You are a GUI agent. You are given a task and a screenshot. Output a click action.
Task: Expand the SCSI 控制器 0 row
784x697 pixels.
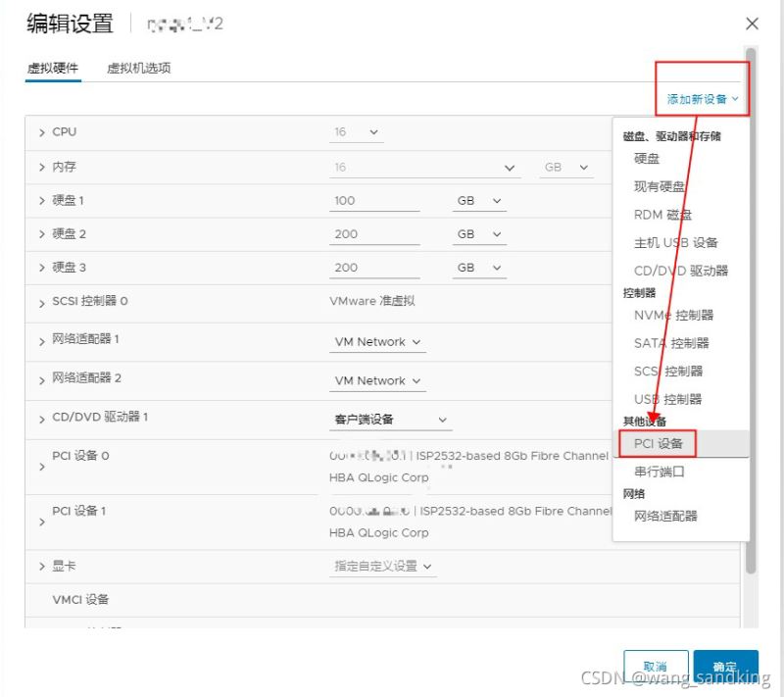tap(42, 302)
